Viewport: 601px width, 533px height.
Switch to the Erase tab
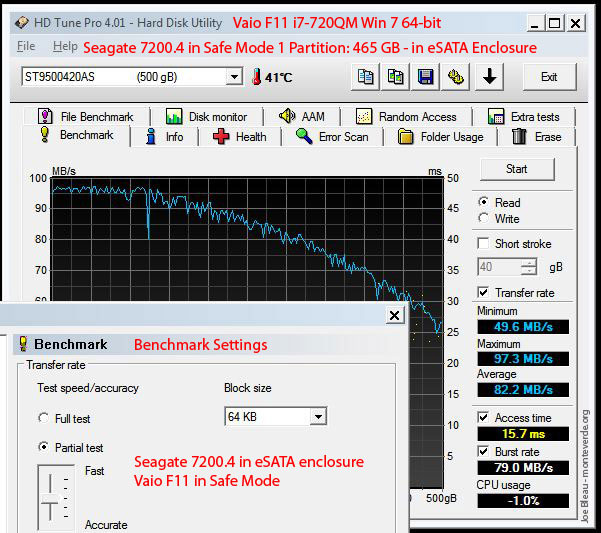(537, 137)
